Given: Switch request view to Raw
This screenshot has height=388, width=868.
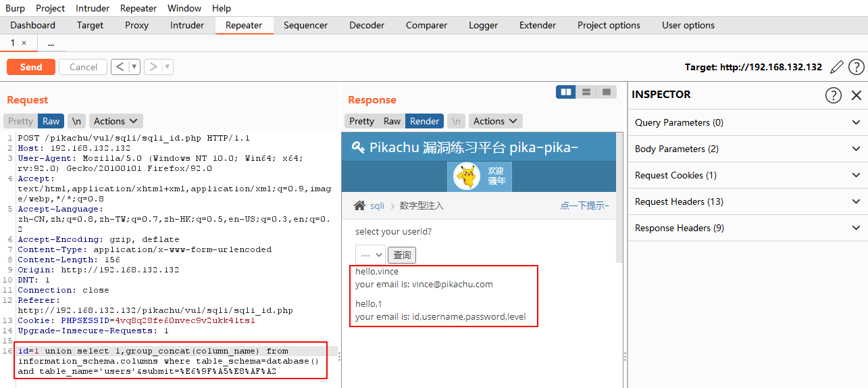Looking at the screenshot, I should [x=51, y=121].
